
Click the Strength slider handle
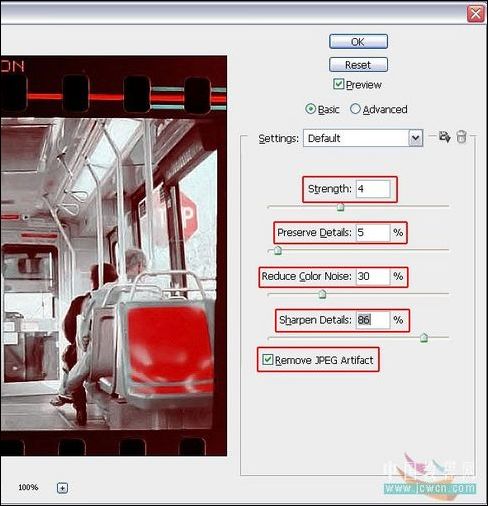point(340,207)
